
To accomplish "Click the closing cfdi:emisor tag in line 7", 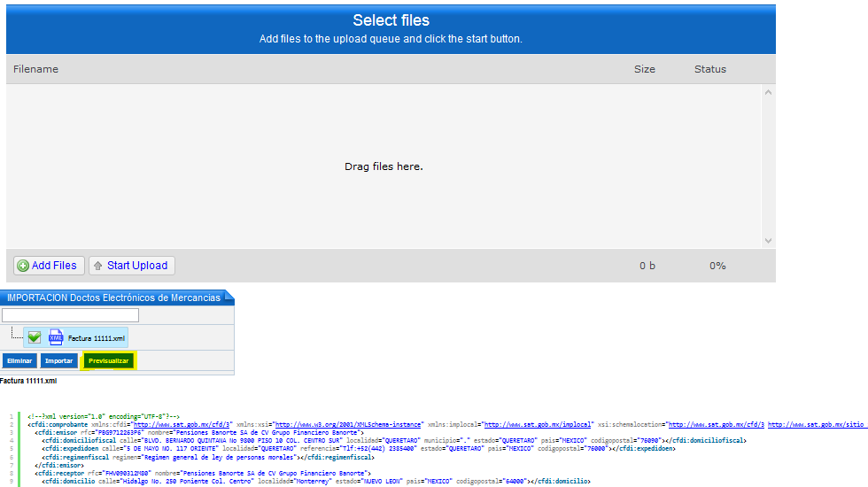I will 59,466.
